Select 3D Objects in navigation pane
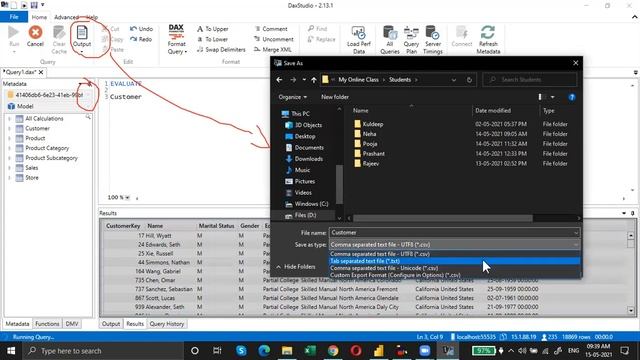The height and width of the screenshot is (360, 640). click(308, 125)
